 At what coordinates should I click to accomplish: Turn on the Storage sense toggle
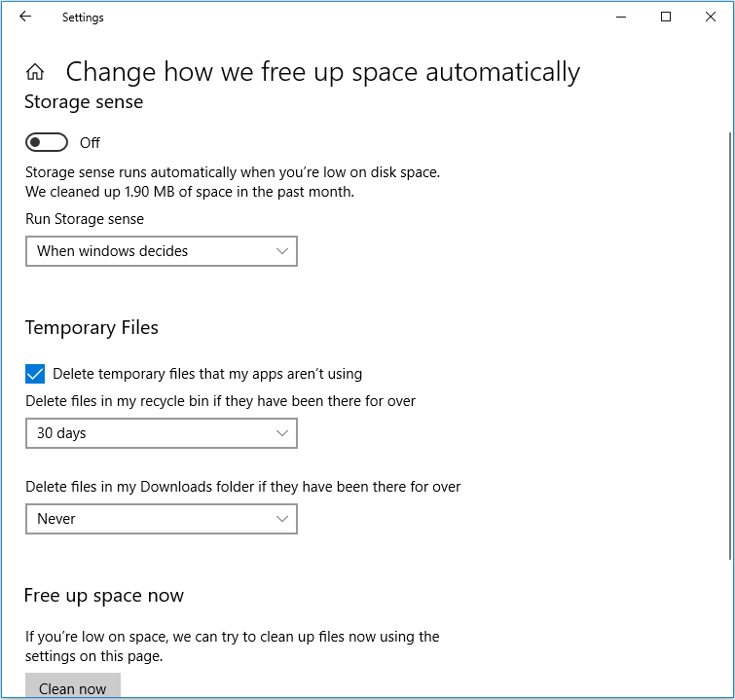click(x=47, y=142)
